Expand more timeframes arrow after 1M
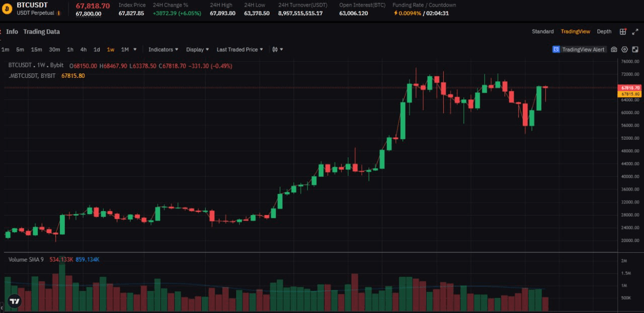This screenshot has height=313, width=644. 135,50
